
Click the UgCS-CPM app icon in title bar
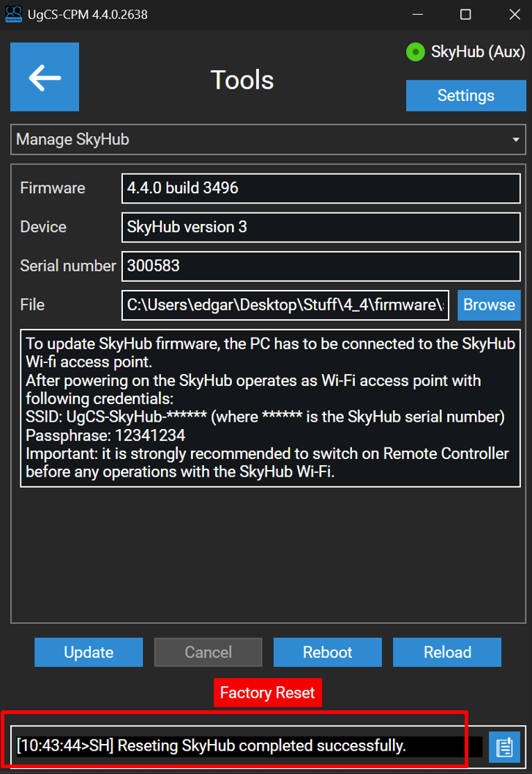(14, 14)
